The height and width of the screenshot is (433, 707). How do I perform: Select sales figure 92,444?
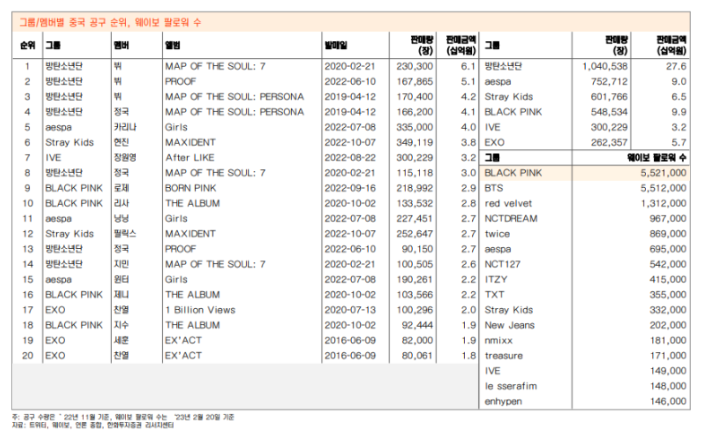(x=417, y=325)
